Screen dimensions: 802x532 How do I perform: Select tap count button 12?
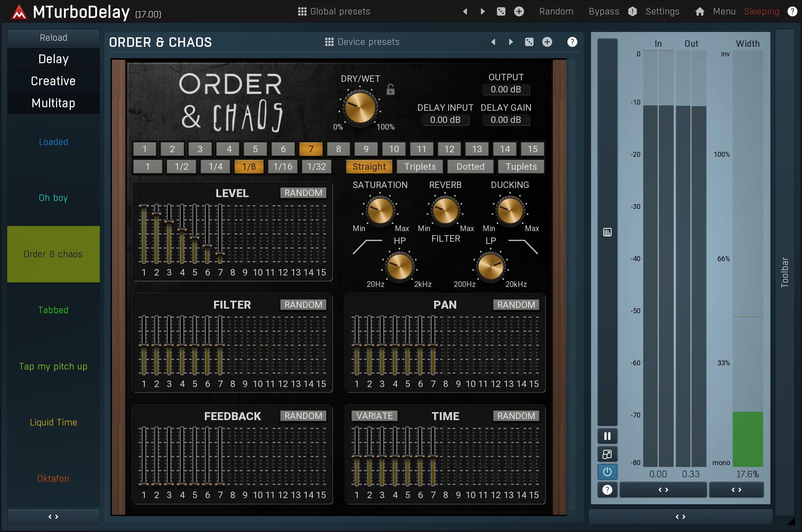(x=449, y=149)
